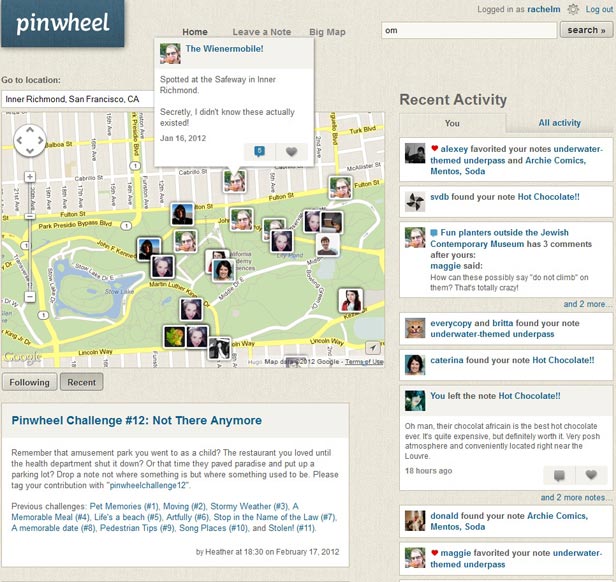Screen dimensions: 616x582
Task: Expand 'and 2 more...' comments link
Action: 587,304
